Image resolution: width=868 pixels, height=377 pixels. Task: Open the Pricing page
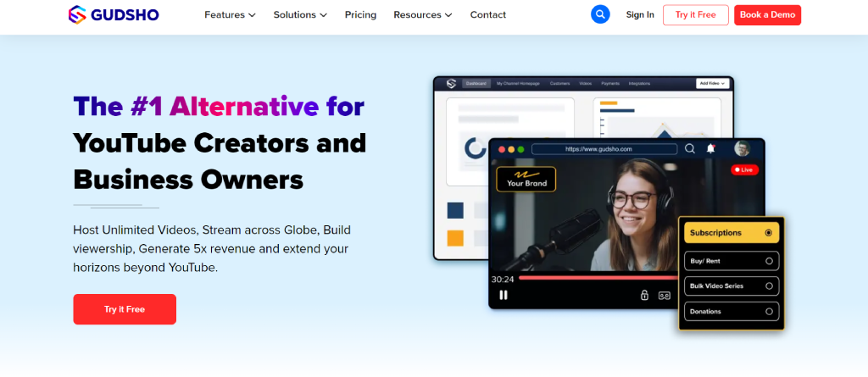(360, 15)
